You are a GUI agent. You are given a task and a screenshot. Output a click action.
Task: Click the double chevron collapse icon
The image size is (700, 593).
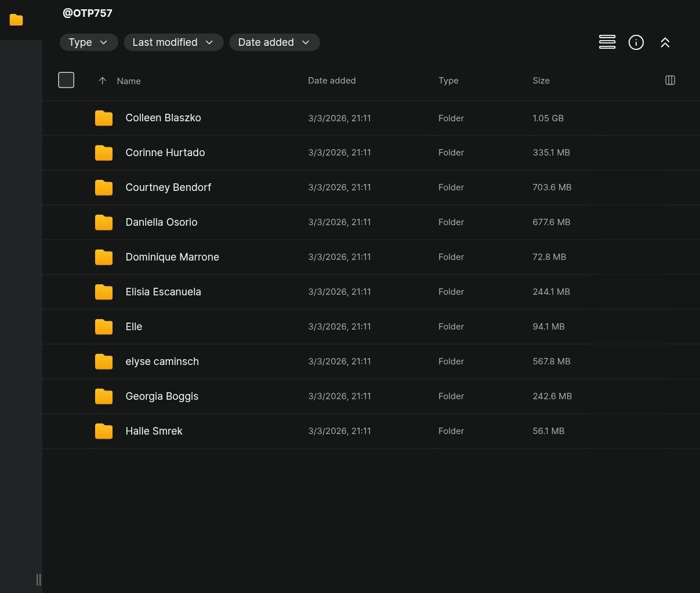665,42
